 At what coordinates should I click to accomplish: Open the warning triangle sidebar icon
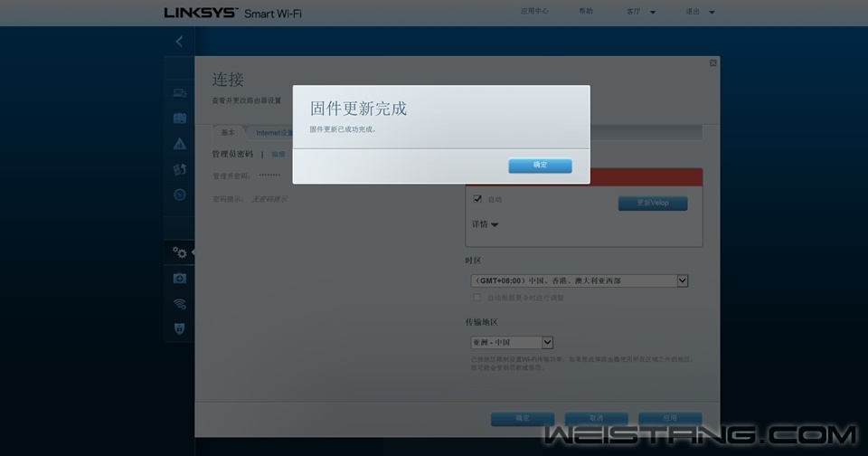[179, 143]
